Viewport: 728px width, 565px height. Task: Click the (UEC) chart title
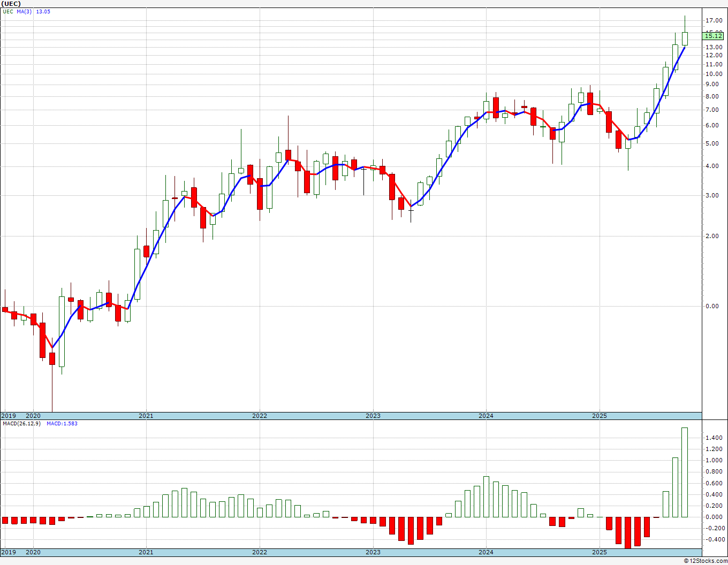coord(11,4)
